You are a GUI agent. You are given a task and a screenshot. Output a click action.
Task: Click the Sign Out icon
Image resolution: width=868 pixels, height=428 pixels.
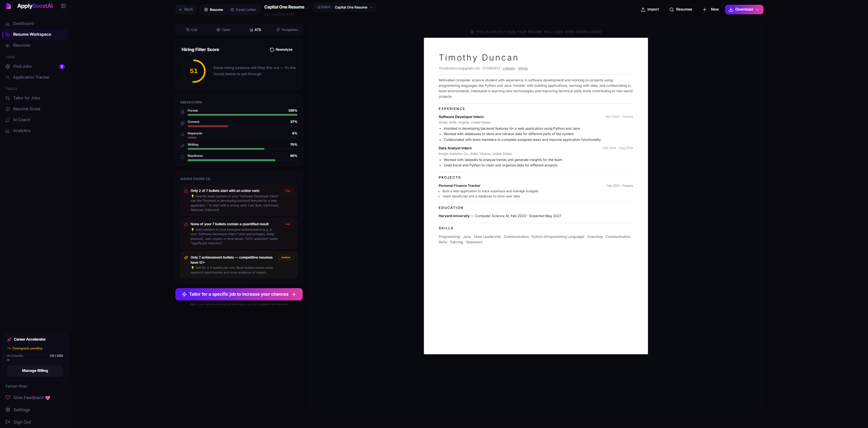(8, 422)
